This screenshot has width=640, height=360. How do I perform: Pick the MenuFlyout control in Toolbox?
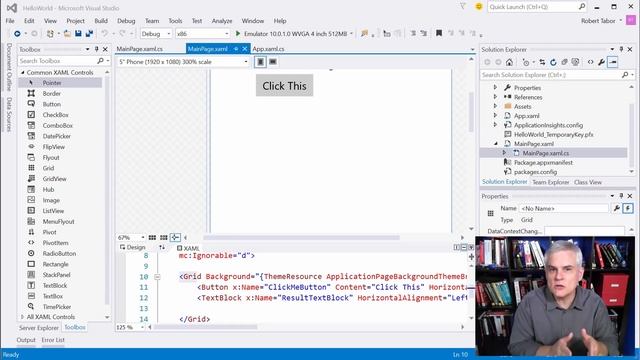(x=60, y=221)
